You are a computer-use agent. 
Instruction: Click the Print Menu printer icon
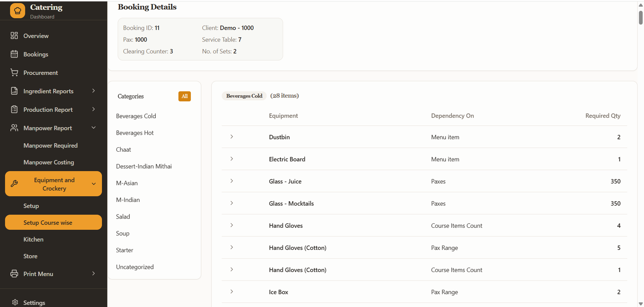[14, 274]
